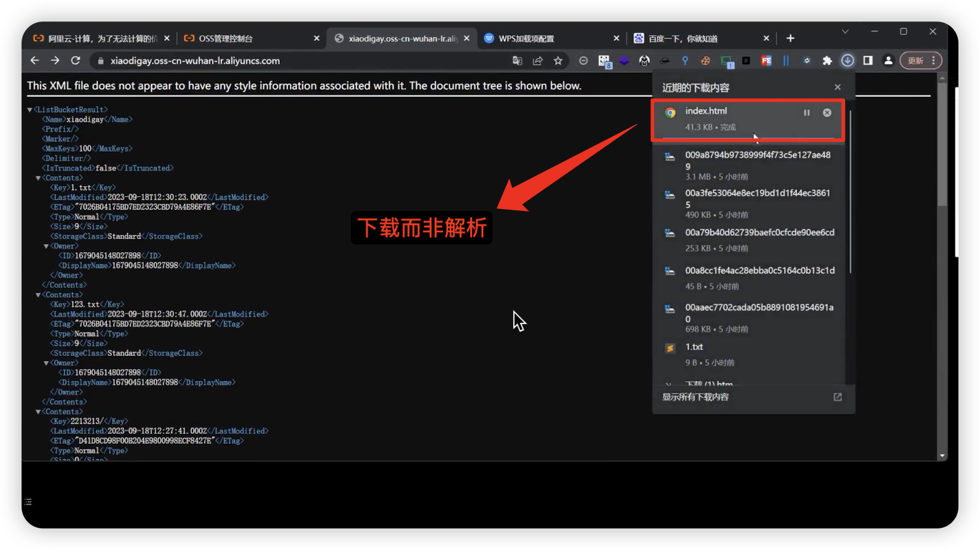
Task: Close the recent downloads panel
Action: pos(837,87)
